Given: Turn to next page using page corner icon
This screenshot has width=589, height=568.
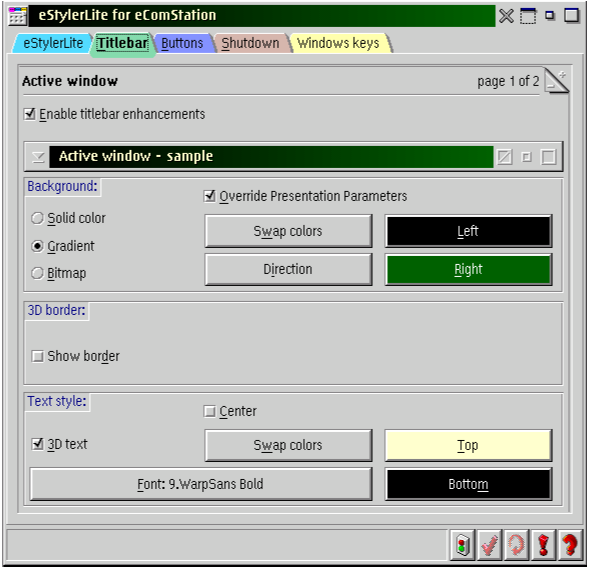Looking at the screenshot, I should [557, 80].
